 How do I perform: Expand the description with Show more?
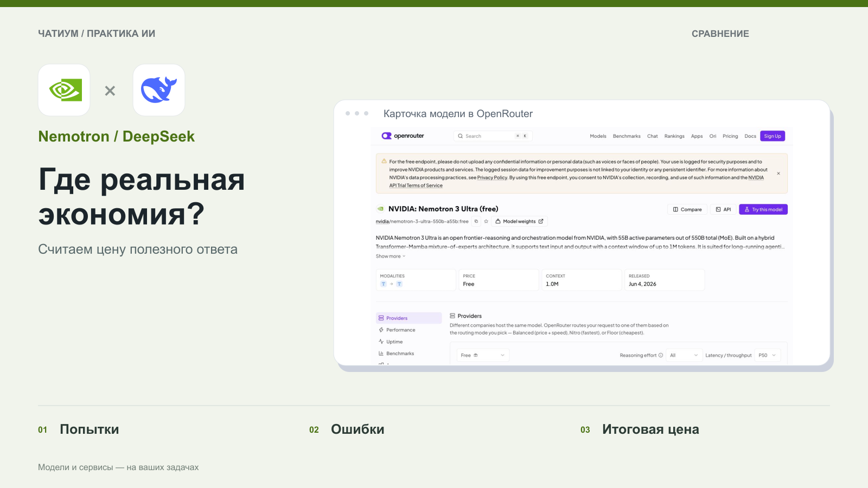coord(391,256)
